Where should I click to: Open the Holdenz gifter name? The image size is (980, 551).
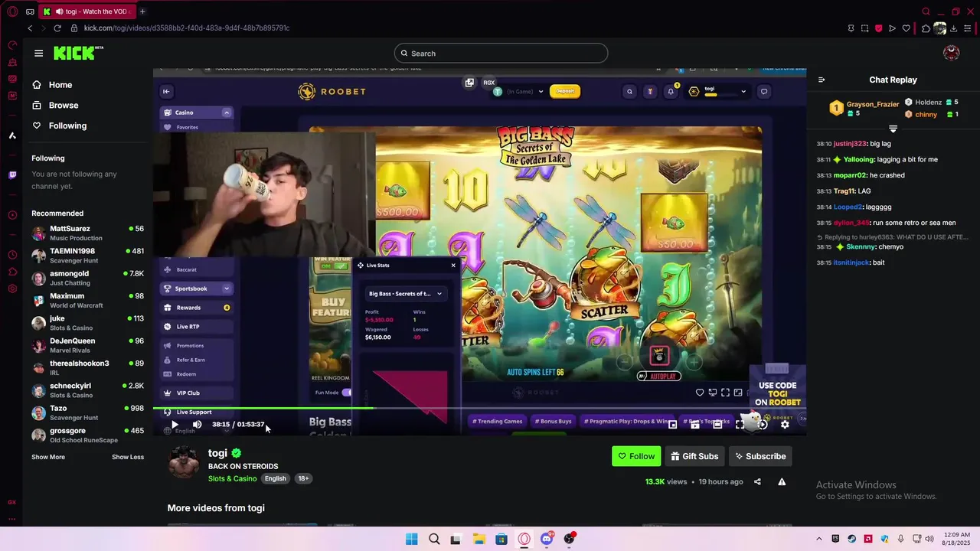(929, 102)
